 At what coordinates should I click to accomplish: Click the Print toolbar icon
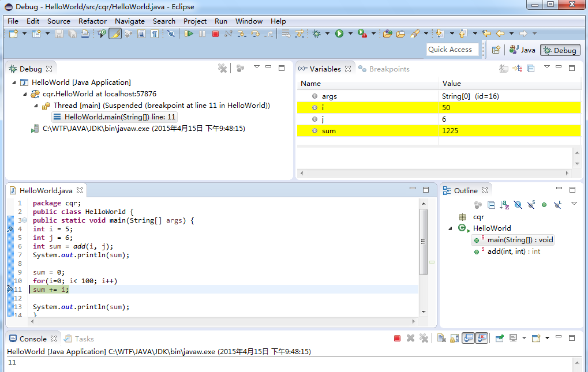click(x=85, y=33)
